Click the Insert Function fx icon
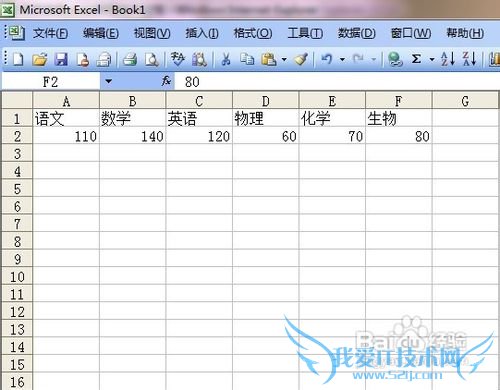Viewport: 500px width, 390px height. [166, 81]
